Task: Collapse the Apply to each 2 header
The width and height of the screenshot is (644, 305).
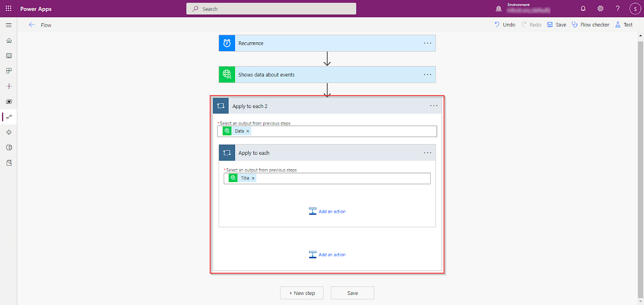Action: tap(327, 106)
